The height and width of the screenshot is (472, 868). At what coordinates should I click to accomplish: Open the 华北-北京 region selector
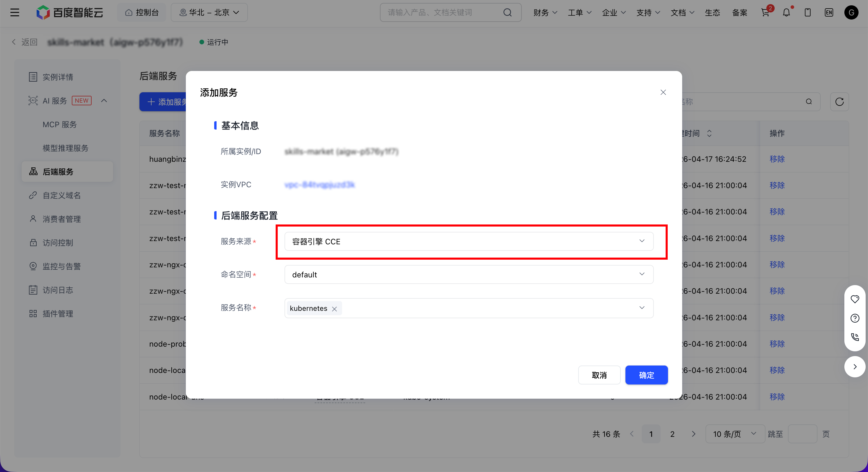tap(209, 12)
